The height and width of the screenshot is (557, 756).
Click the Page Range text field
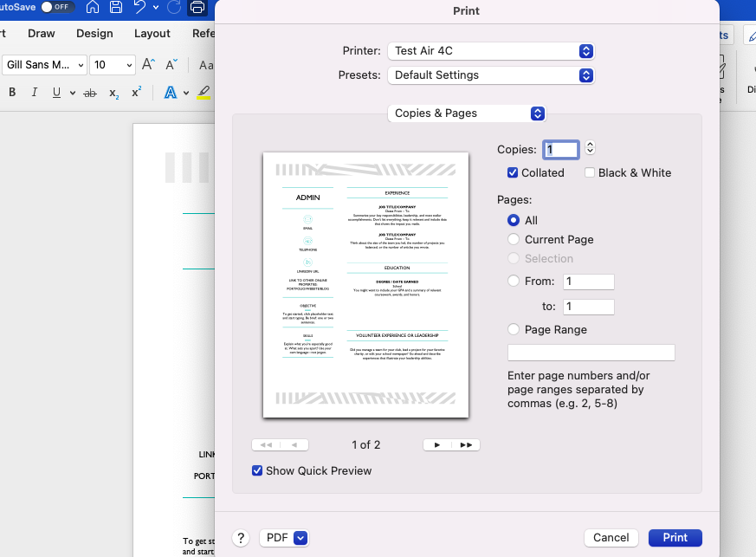pyautogui.click(x=591, y=352)
